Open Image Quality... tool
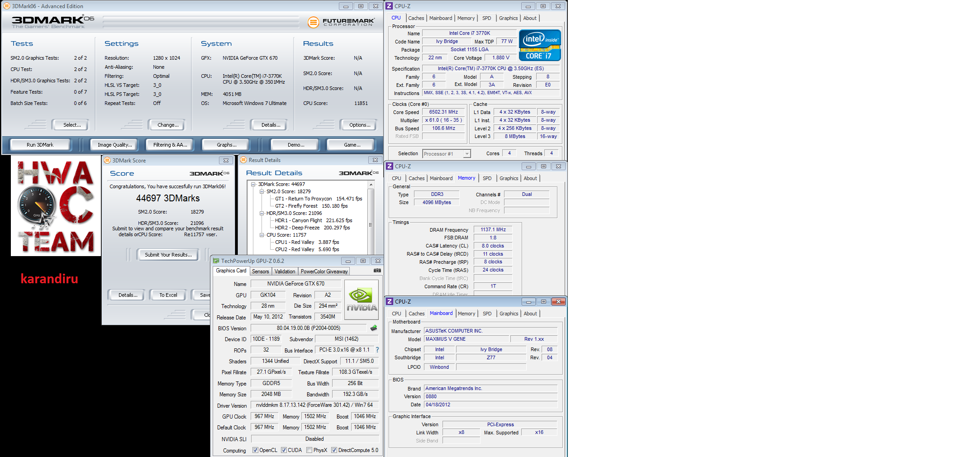 coord(115,145)
